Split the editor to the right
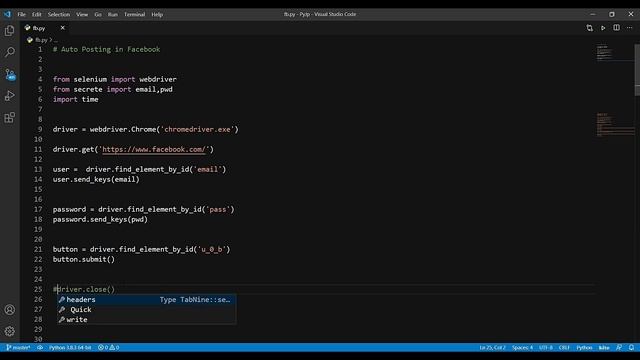 [x=616, y=28]
